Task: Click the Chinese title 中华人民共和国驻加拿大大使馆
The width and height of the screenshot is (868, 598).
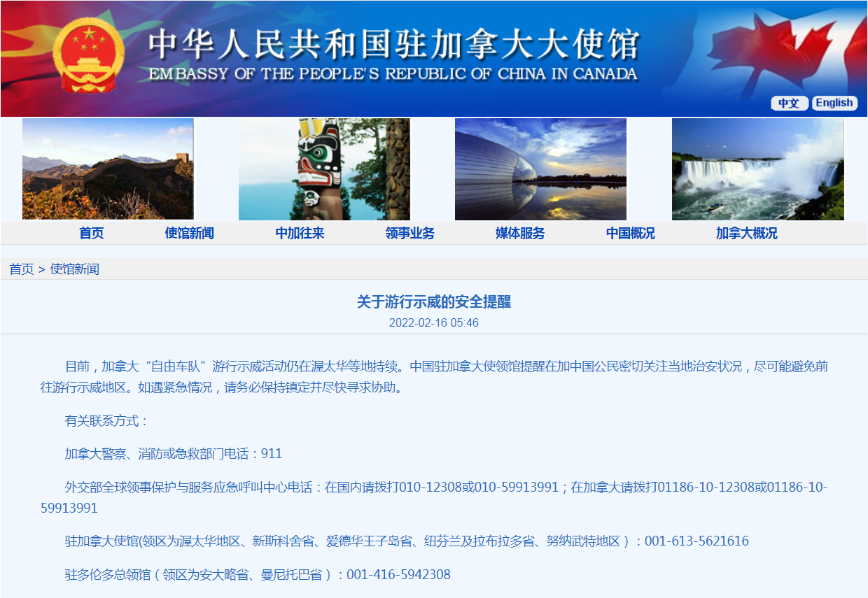Action: tap(393, 43)
